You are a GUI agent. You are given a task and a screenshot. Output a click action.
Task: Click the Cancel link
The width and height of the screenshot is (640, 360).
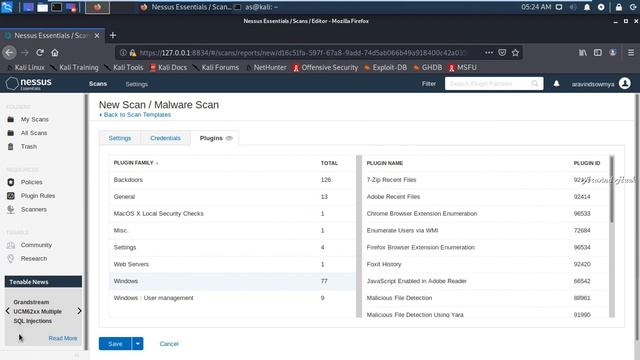[169, 344]
